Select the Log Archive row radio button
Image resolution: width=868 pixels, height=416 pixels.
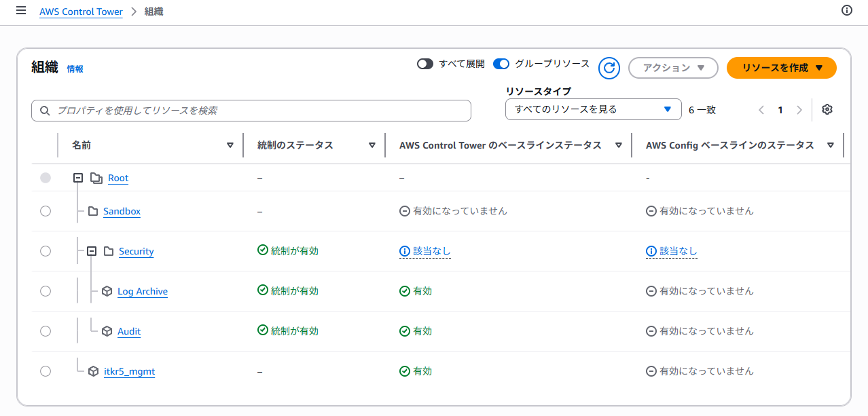click(46, 291)
